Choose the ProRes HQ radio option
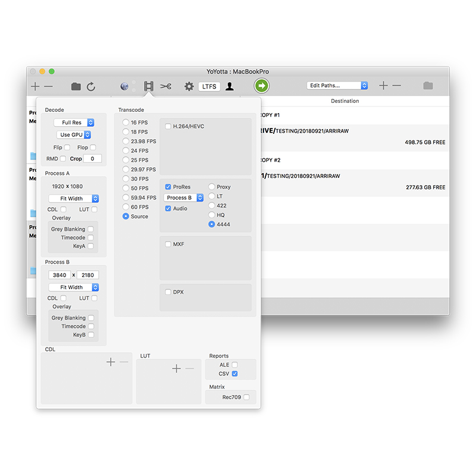Screen dimensions: 476x476 click(x=212, y=215)
